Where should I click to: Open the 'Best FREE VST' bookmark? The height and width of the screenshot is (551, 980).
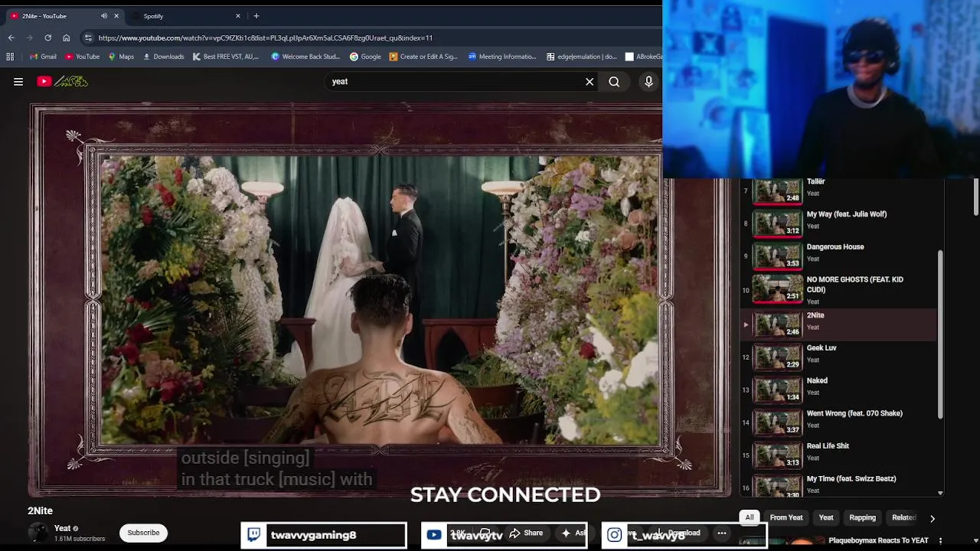point(226,57)
